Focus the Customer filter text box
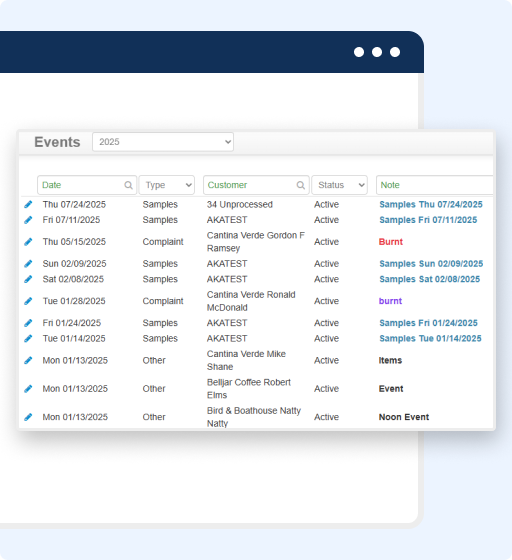Viewport: 512px width, 560px height. (256, 185)
